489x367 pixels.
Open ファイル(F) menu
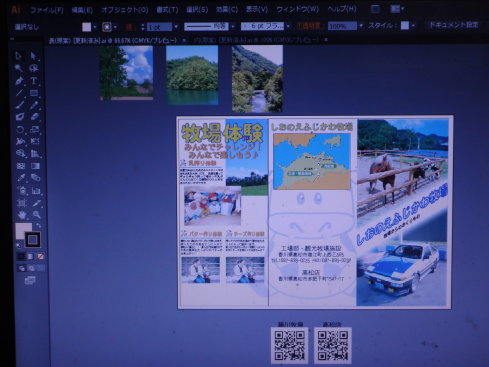(46, 10)
